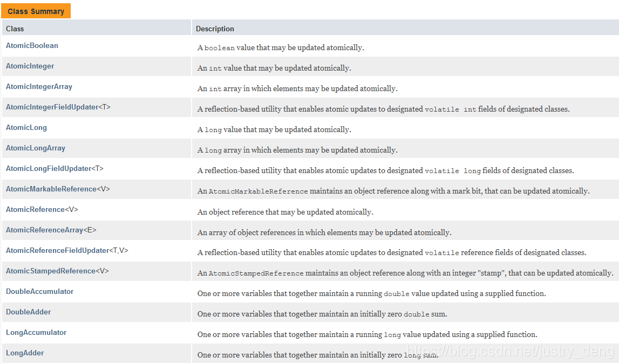This screenshot has width=619, height=364.
Task: Go to AtomicIntegerArray class page
Action: [x=39, y=87]
